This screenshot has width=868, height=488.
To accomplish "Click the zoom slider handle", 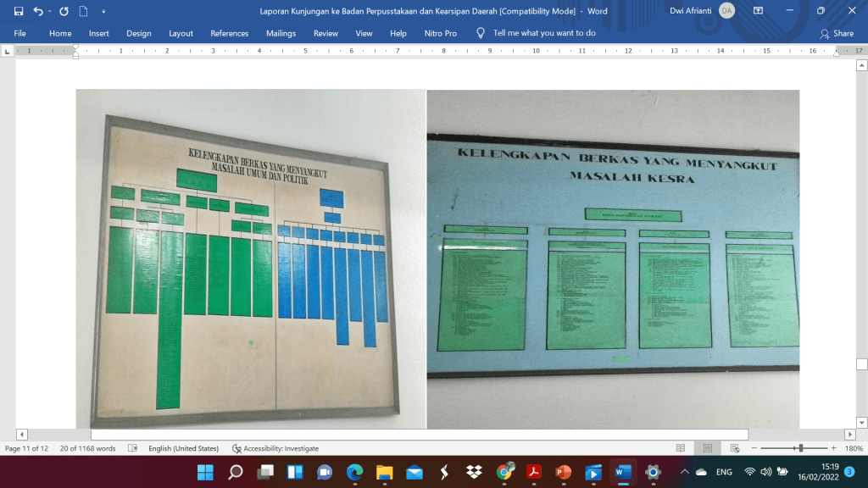I will [799, 448].
